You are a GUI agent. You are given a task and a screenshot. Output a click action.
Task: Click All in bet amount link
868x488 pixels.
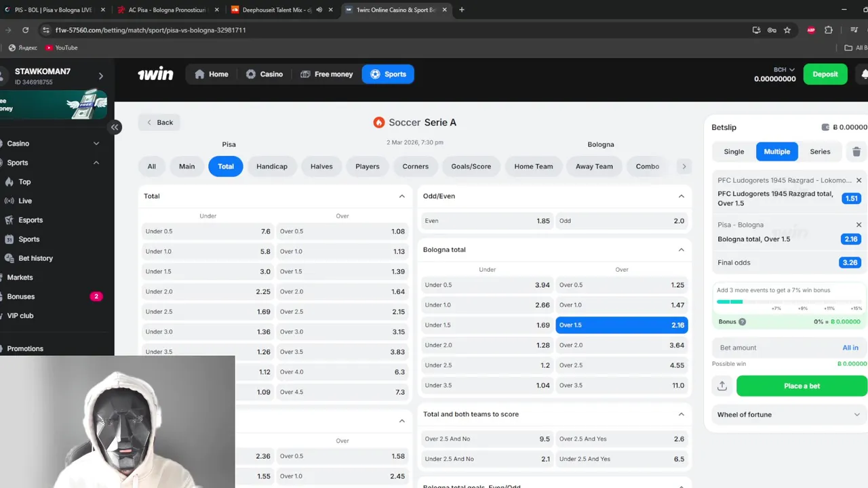point(850,348)
